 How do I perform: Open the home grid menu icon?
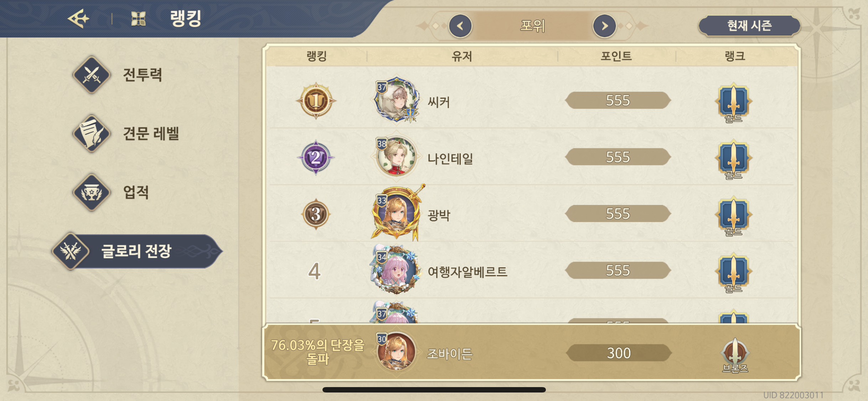coord(138,19)
